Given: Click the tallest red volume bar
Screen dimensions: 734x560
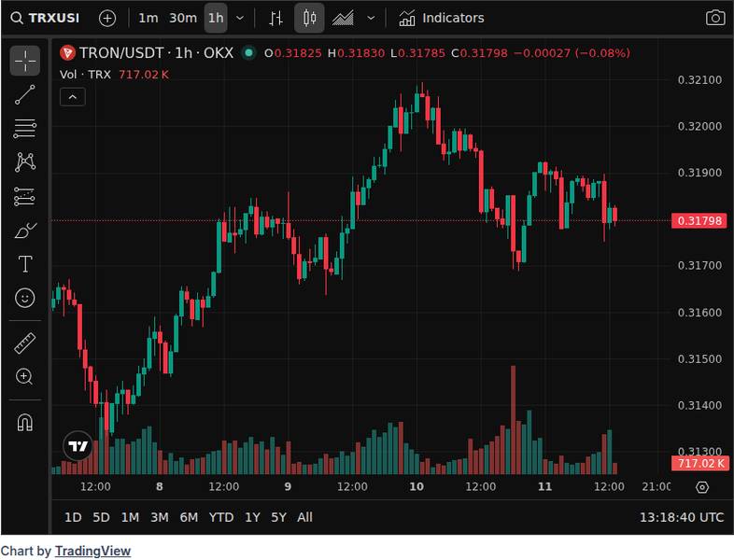Looking at the screenshot, I should point(513,420).
